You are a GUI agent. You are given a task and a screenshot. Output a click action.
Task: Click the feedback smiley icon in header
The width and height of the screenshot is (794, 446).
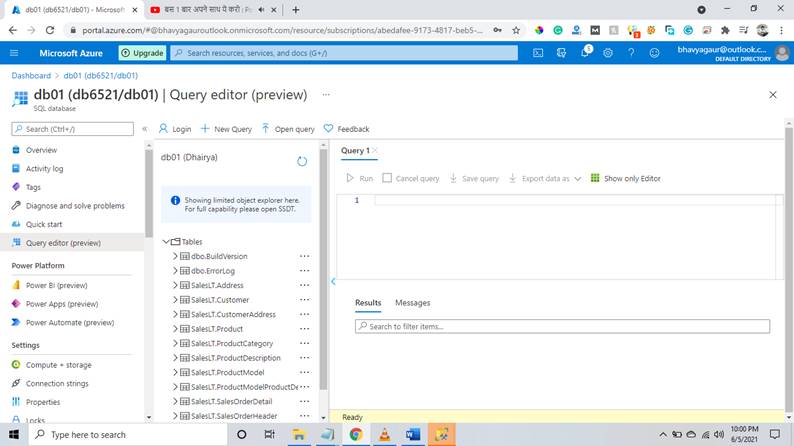(x=654, y=53)
